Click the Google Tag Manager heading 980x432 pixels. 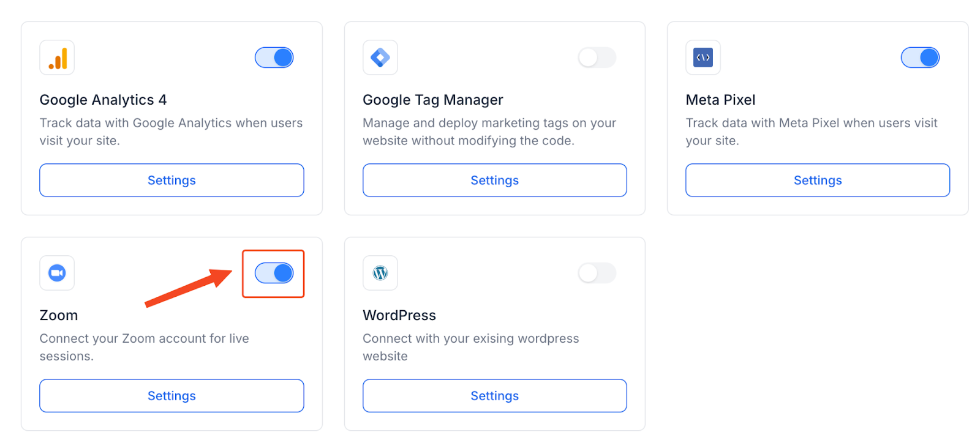[x=432, y=100]
